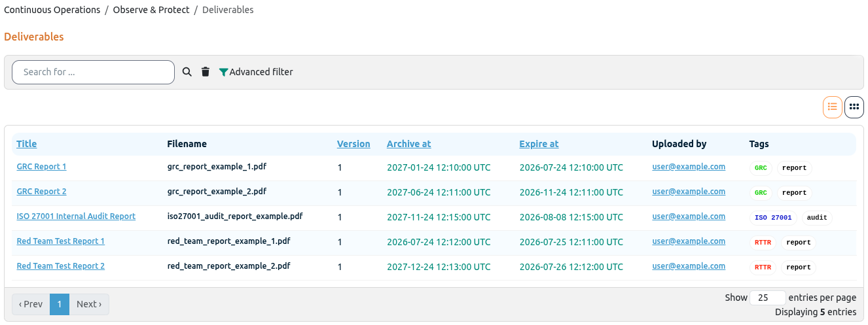868x325 pixels.
Task: Switch to list view layout
Action: pos(833,107)
